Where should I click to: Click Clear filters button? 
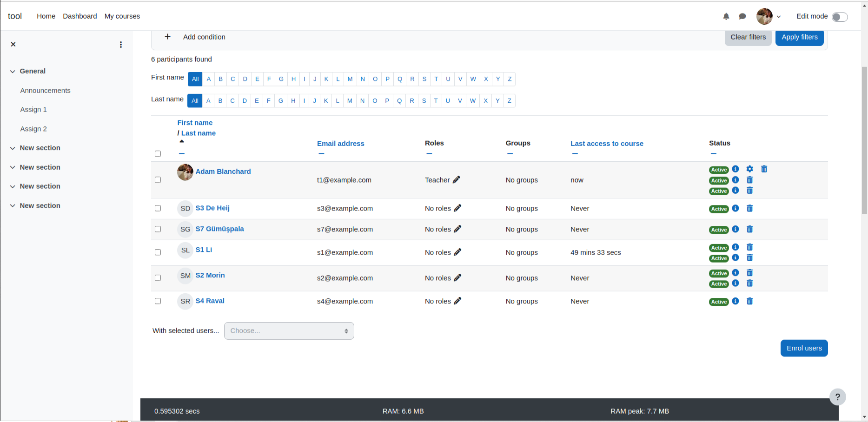(748, 37)
